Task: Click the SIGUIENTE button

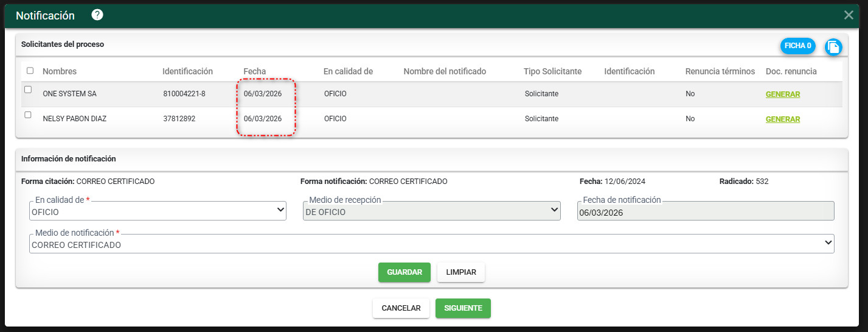Action: 463,308
